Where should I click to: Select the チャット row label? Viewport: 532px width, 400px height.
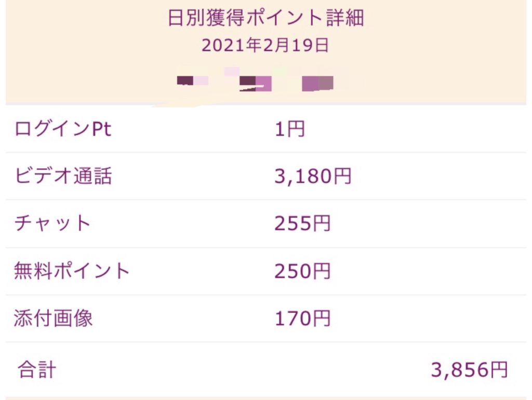[x=52, y=224]
